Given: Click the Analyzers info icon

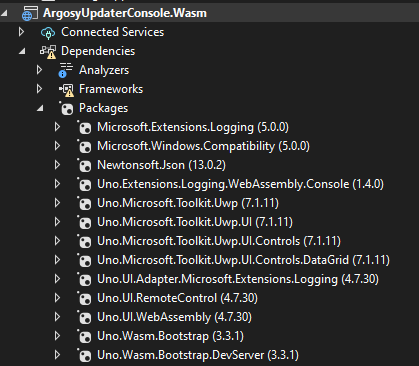Looking at the screenshot, I should [x=66, y=70].
